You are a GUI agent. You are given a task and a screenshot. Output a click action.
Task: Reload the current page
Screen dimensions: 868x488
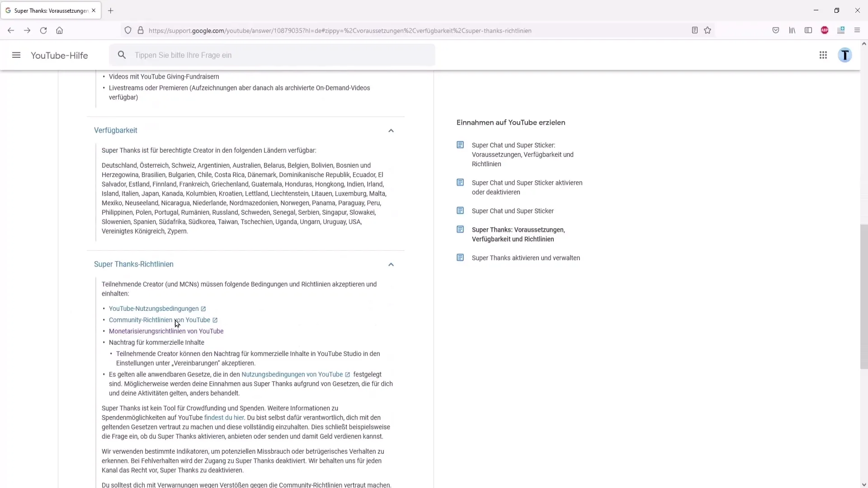tap(43, 30)
